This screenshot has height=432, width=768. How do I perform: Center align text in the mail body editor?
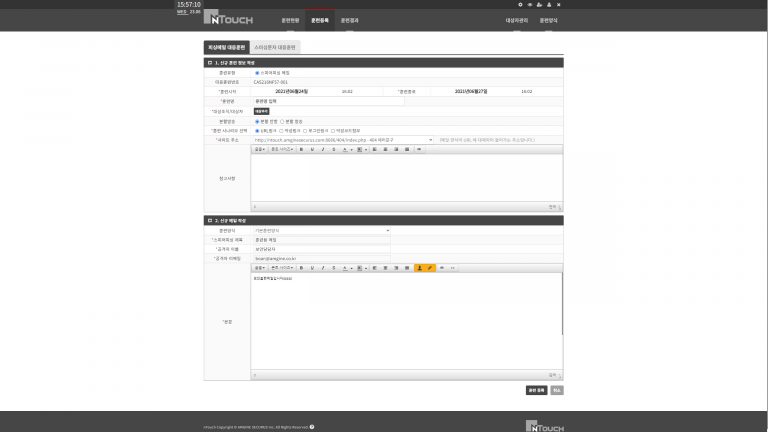(385, 268)
